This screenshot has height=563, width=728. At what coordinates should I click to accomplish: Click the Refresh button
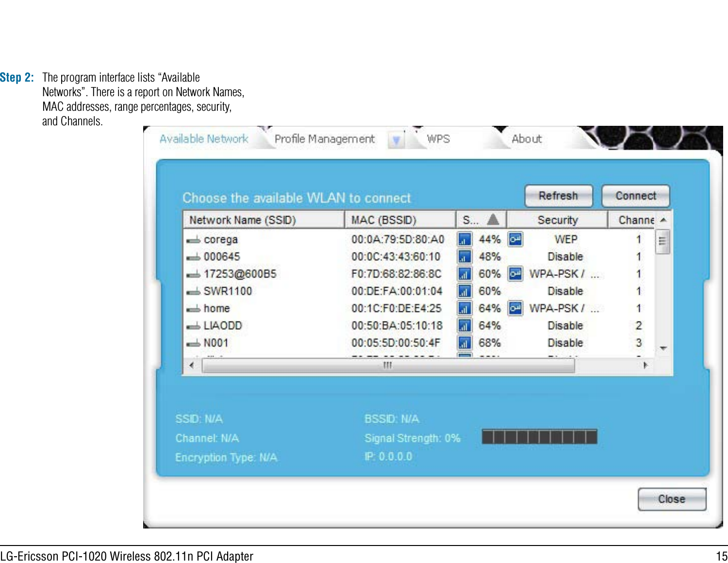tap(559, 196)
